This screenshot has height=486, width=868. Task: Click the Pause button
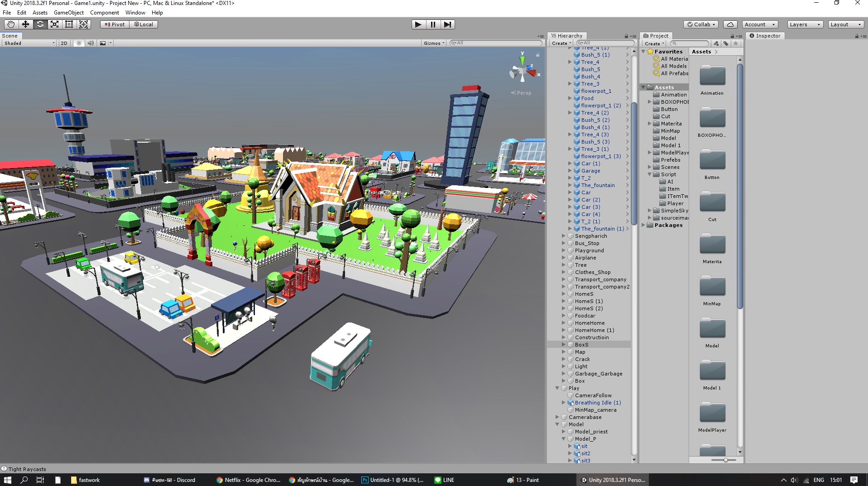coord(433,24)
